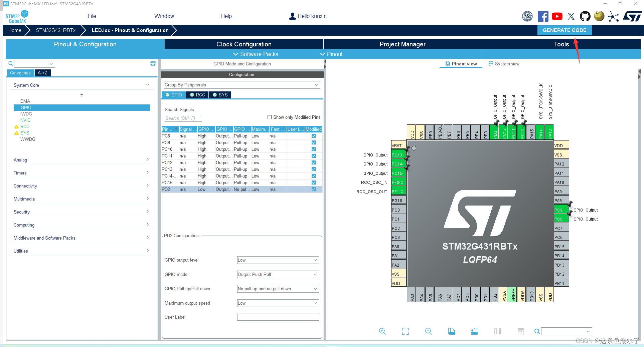
Task: Open the YouTube icon link
Action: (557, 16)
